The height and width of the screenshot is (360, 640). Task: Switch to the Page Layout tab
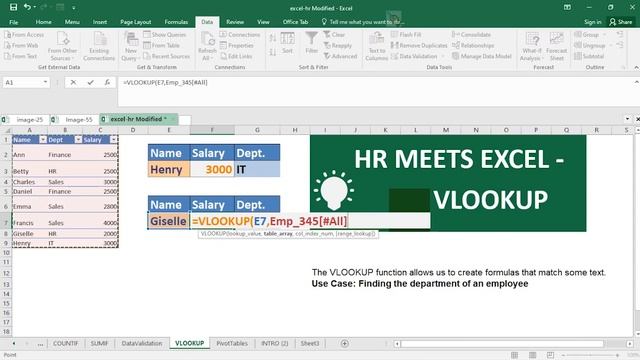[x=136, y=22]
